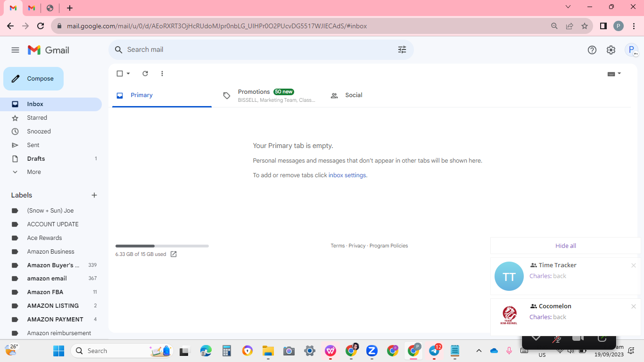Image resolution: width=644 pixels, height=362 pixels.
Task: Open the (Snow + Sun) Joe label
Action: click(51, 211)
